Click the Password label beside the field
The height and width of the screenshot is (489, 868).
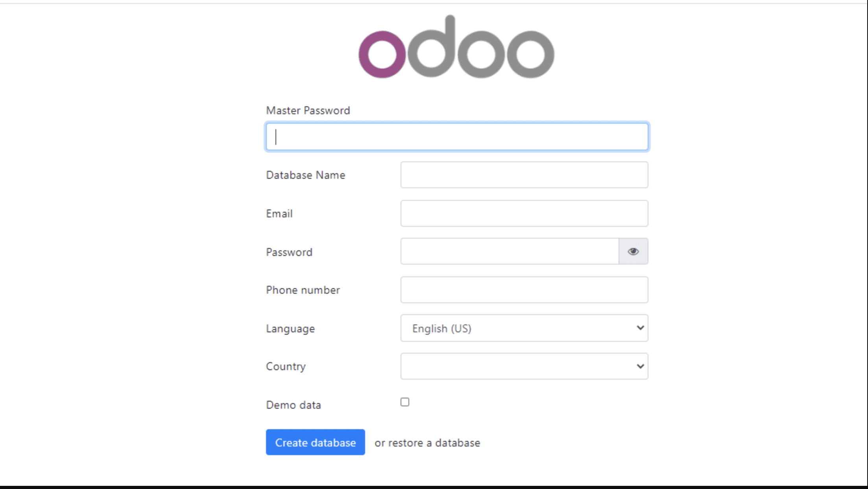[x=289, y=252]
